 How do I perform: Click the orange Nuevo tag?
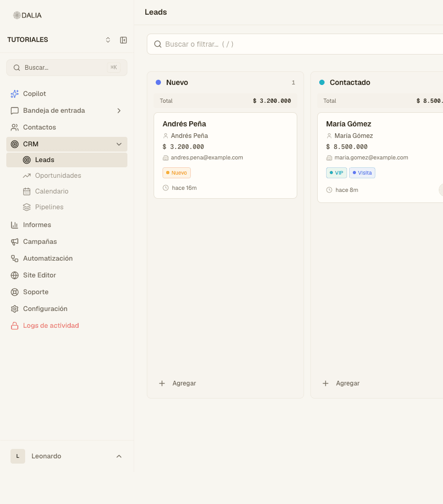(x=176, y=173)
